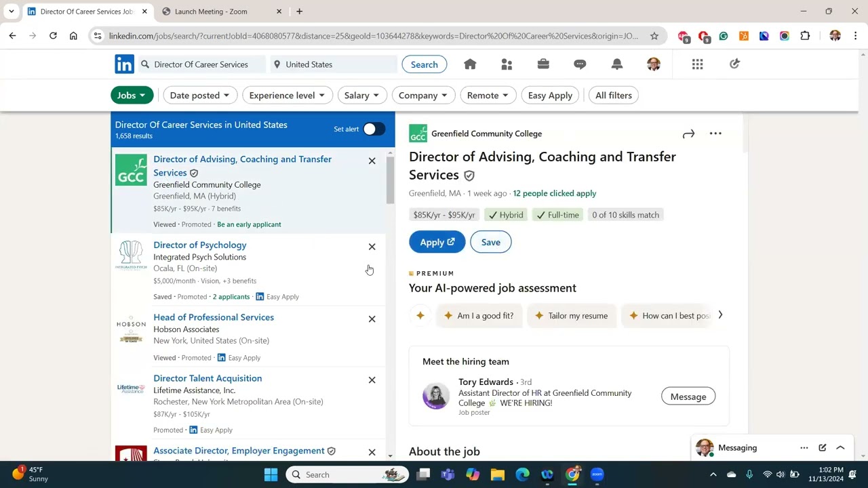The image size is (868, 488).
Task: Open Zoom app in taskbar
Action: (597, 474)
